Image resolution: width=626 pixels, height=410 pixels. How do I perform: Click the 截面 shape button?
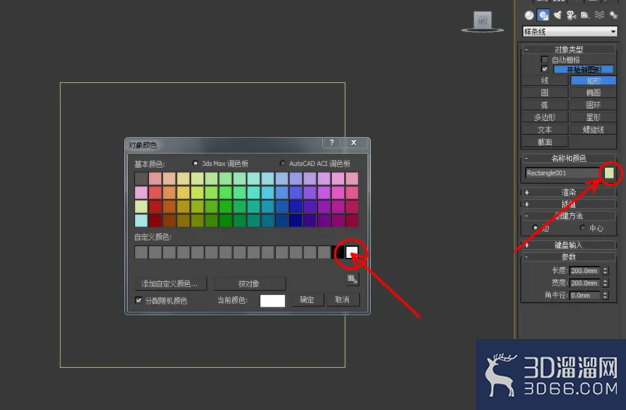(x=545, y=142)
